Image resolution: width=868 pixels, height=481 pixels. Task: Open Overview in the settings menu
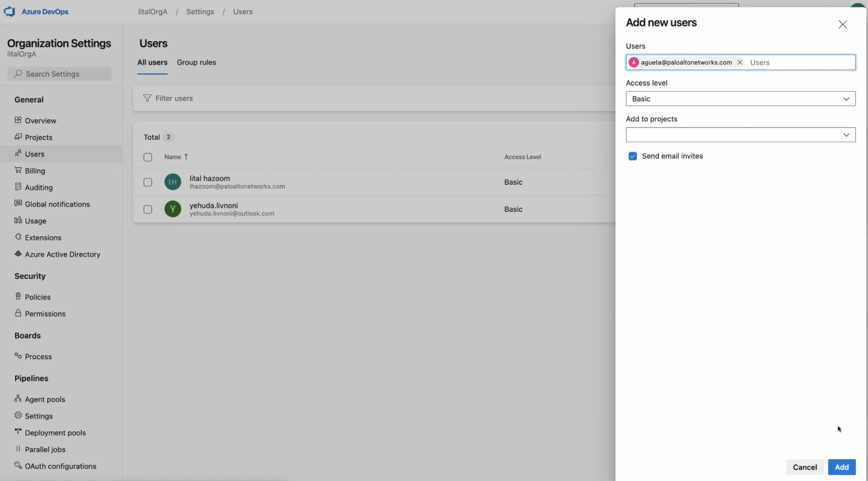click(x=40, y=121)
